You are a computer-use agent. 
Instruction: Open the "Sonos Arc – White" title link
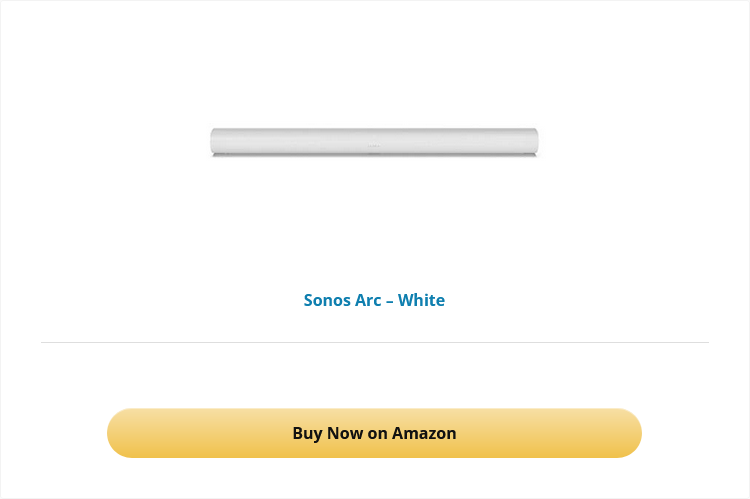(x=374, y=300)
